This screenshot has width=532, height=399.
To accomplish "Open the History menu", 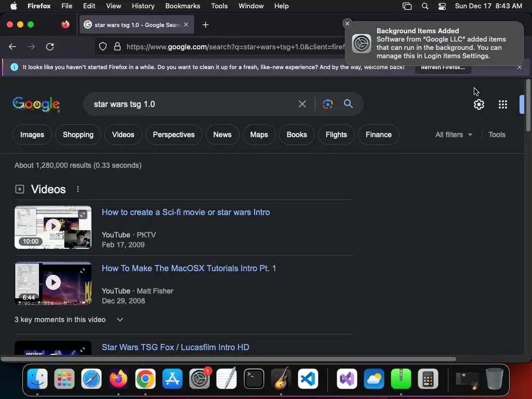I will click(143, 6).
